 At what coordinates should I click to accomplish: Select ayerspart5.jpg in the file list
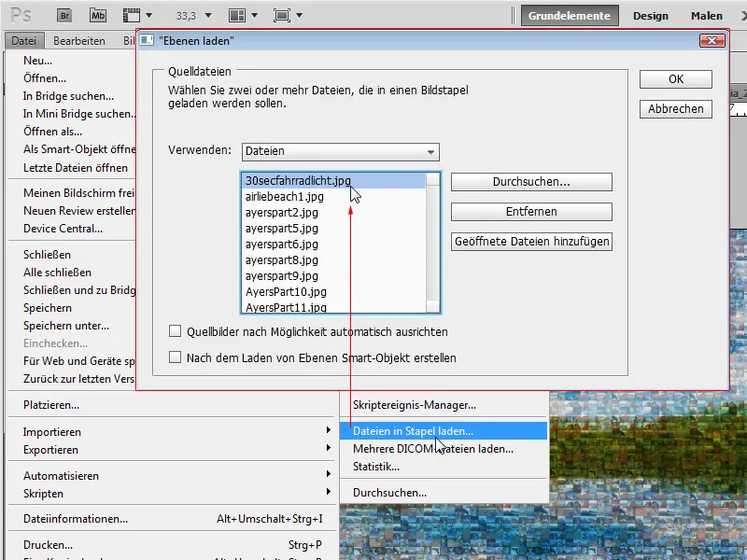point(333,228)
